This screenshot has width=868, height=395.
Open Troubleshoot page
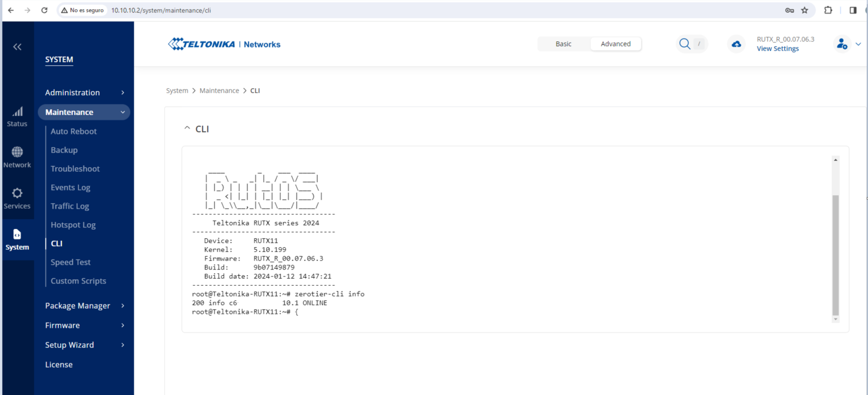coord(75,169)
